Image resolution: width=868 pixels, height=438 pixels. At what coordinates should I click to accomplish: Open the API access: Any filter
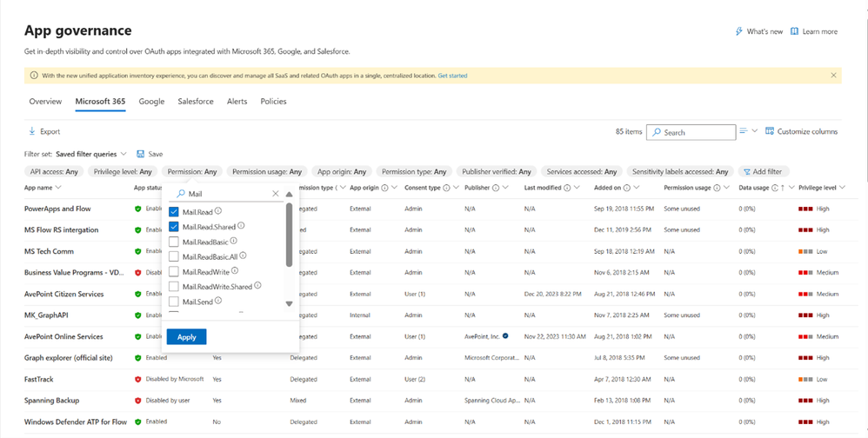[x=54, y=171]
